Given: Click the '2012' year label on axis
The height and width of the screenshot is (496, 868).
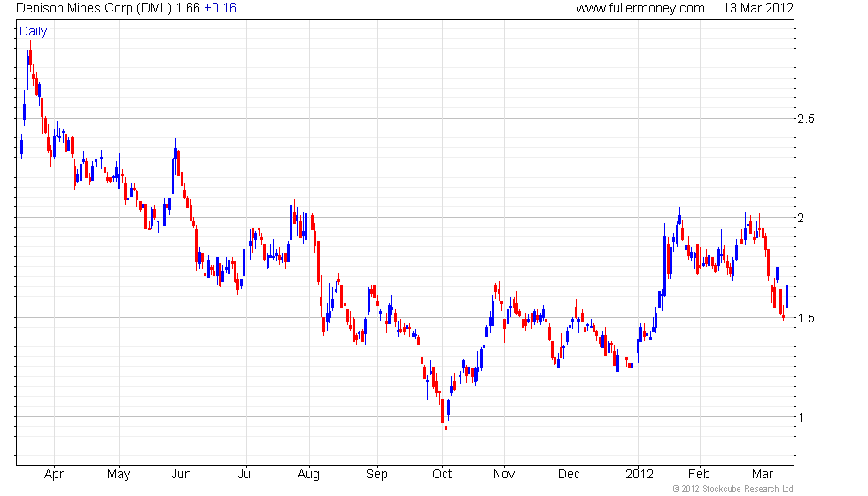Looking at the screenshot, I should tap(639, 475).
